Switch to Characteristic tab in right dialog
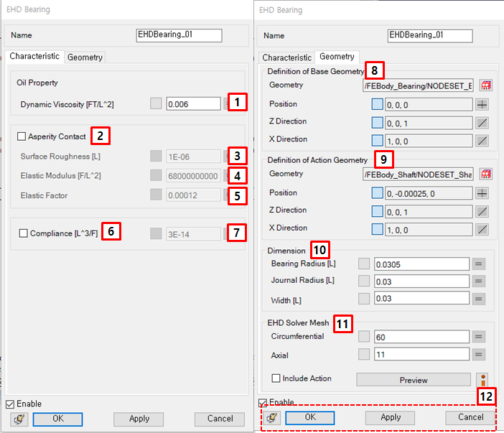The image size is (504, 433). coord(286,57)
